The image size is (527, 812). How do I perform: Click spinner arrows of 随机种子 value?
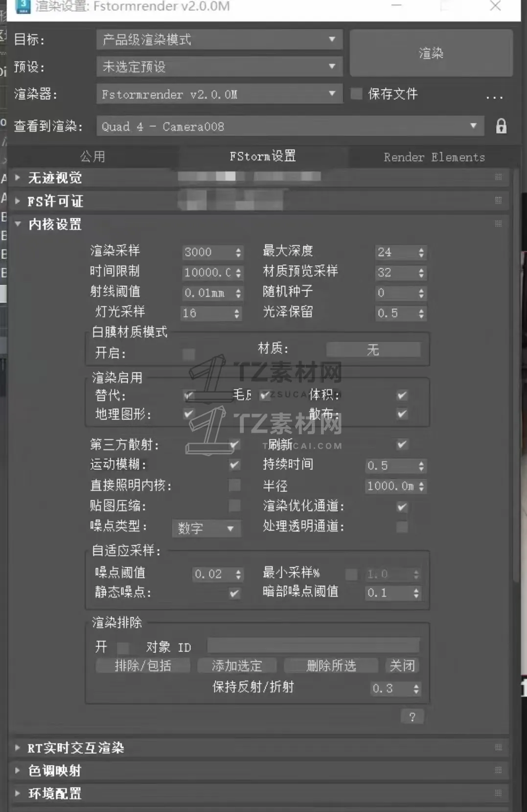pos(421,293)
